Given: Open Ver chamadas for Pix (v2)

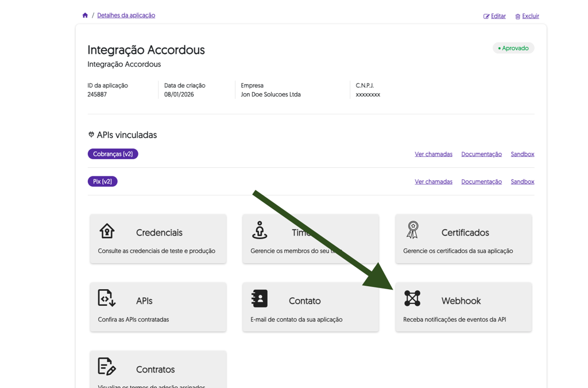Looking at the screenshot, I should coord(434,182).
